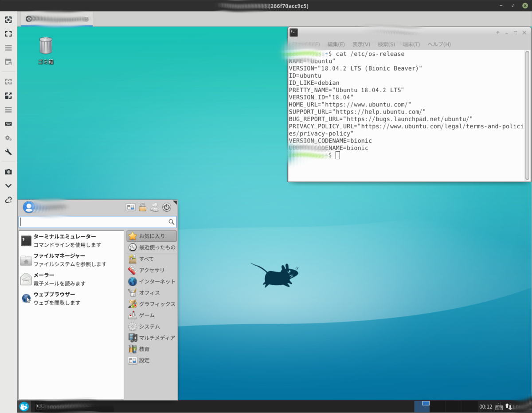The height and width of the screenshot is (413, 532).
Task: Click the Whisker menu mouse button on panel
Action: pyautogui.click(x=24, y=407)
